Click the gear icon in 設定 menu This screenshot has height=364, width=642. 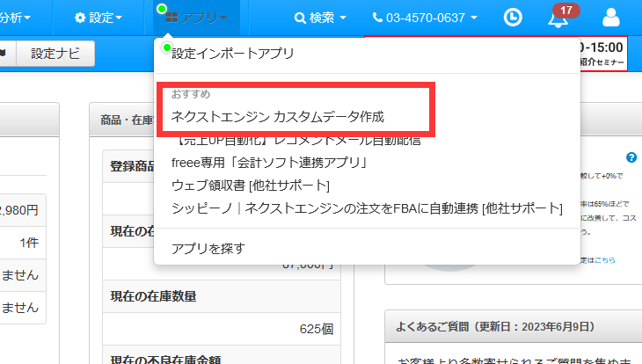tap(80, 18)
